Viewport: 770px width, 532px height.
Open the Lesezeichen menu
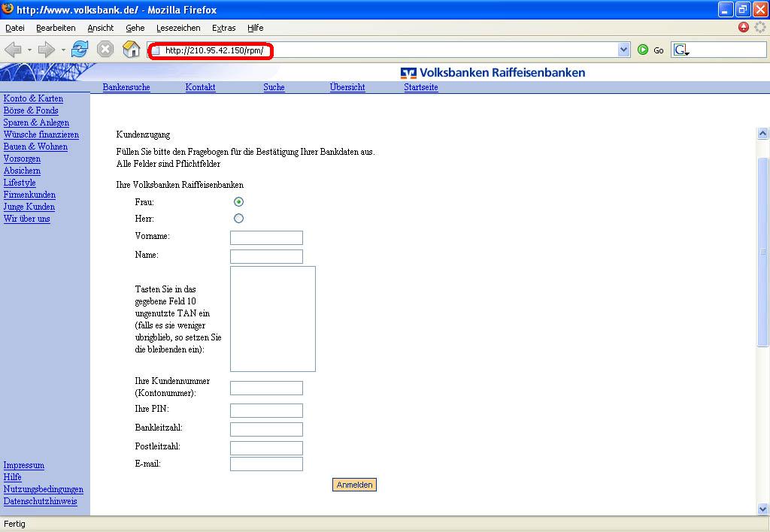click(x=178, y=28)
